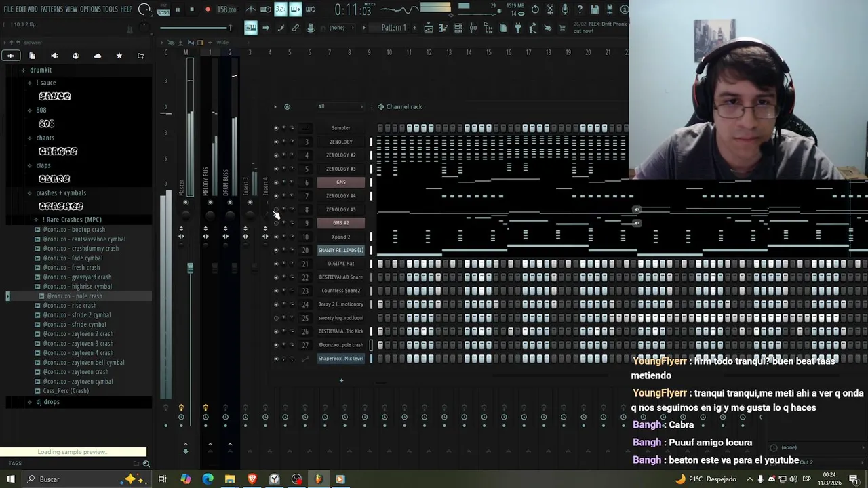The height and width of the screenshot is (488, 868).
Task: Expand the dj drops folder
Action: (x=47, y=402)
